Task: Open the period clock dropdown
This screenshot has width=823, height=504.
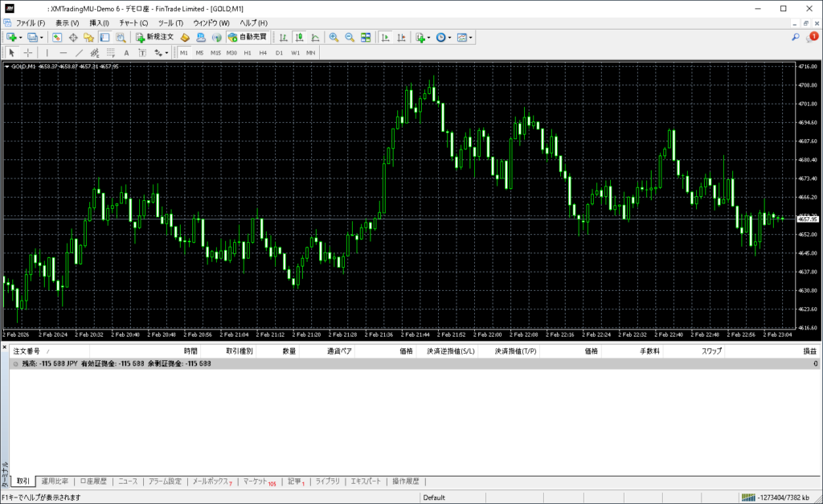Action: coord(450,37)
